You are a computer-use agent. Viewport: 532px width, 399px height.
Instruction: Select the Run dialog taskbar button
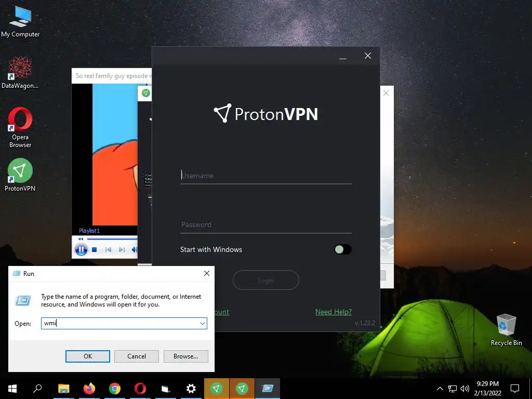(268, 389)
